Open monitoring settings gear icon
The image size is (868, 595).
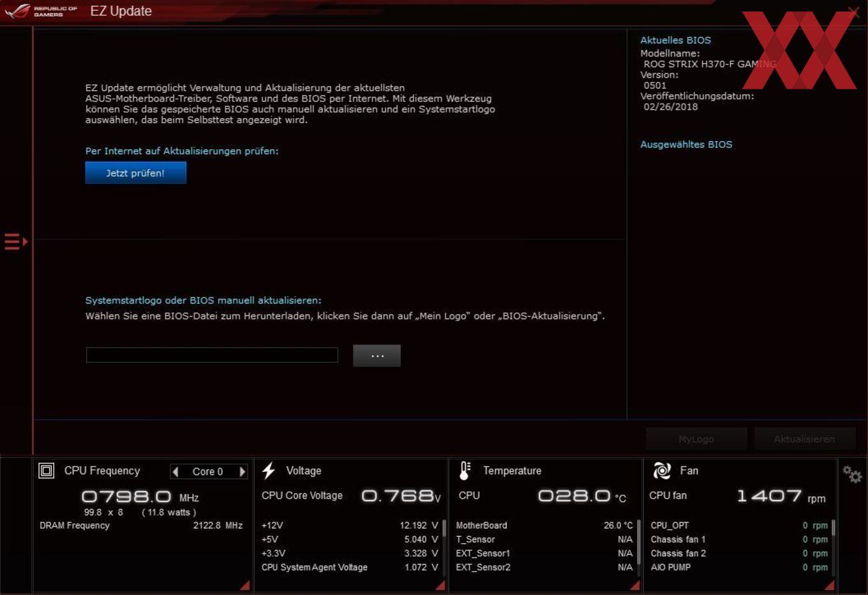(852, 474)
